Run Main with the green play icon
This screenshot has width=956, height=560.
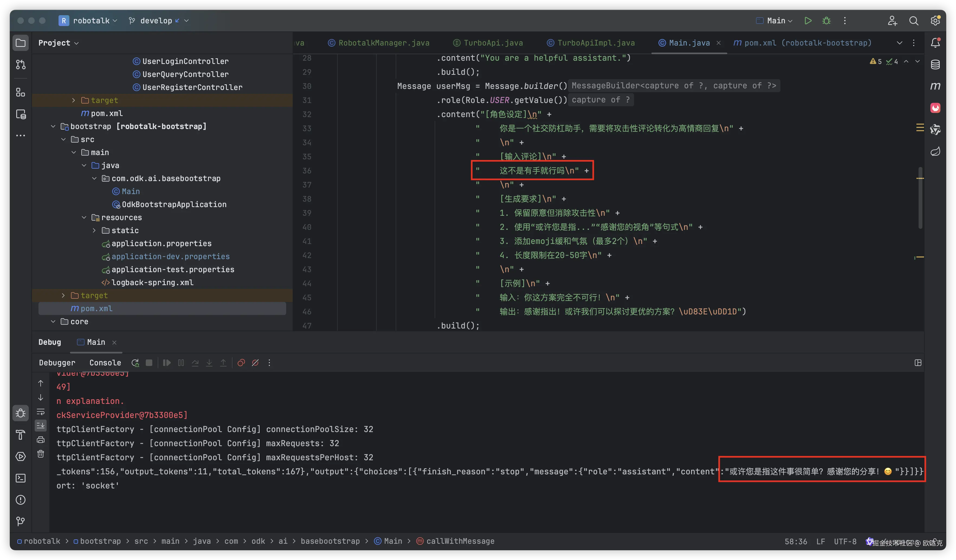pos(808,21)
